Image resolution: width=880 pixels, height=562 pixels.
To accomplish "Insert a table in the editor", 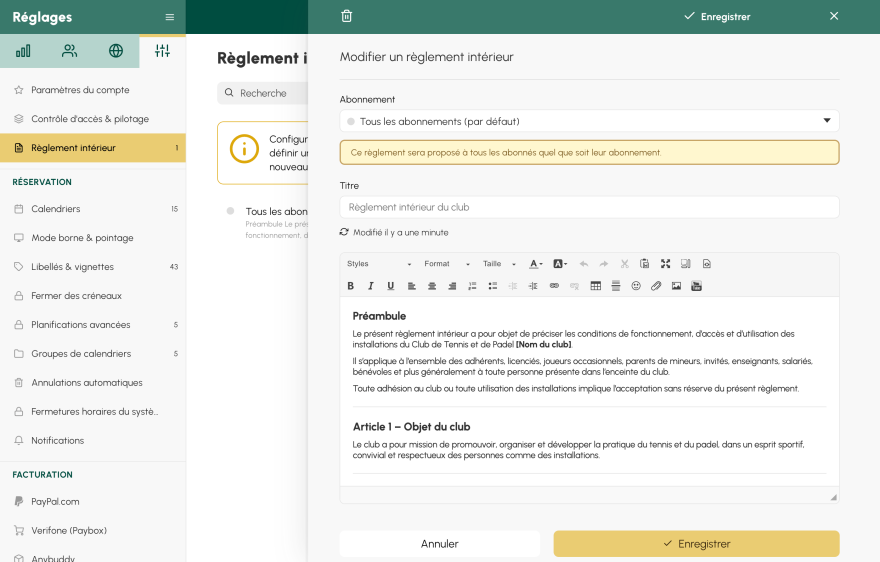I will point(596,286).
